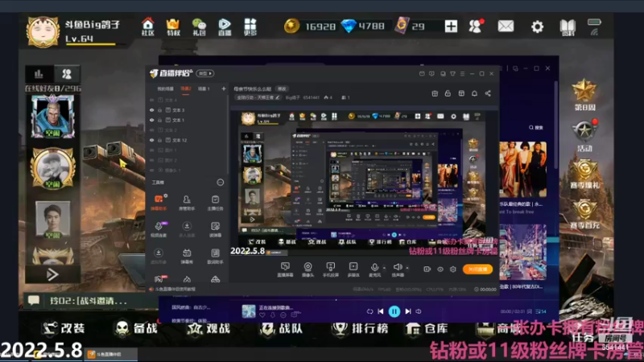644x362 pixels.
Task: Open the 弹幕秀 tool
Action: 187,256
